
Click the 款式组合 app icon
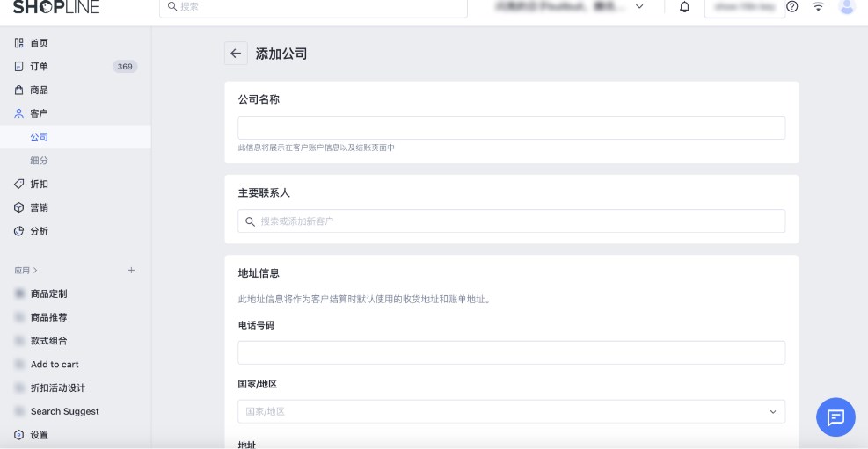[x=20, y=341]
